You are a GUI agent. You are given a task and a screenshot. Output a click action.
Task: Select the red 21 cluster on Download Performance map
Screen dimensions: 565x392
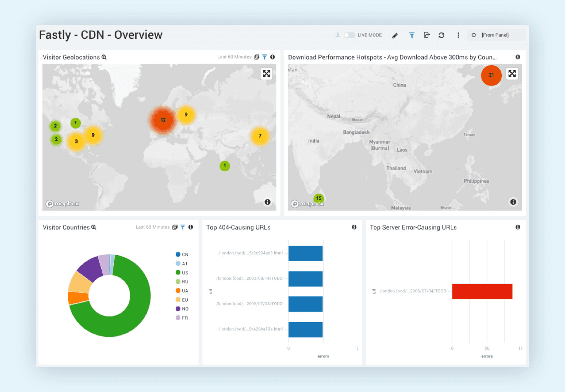(x=491, y=75)
